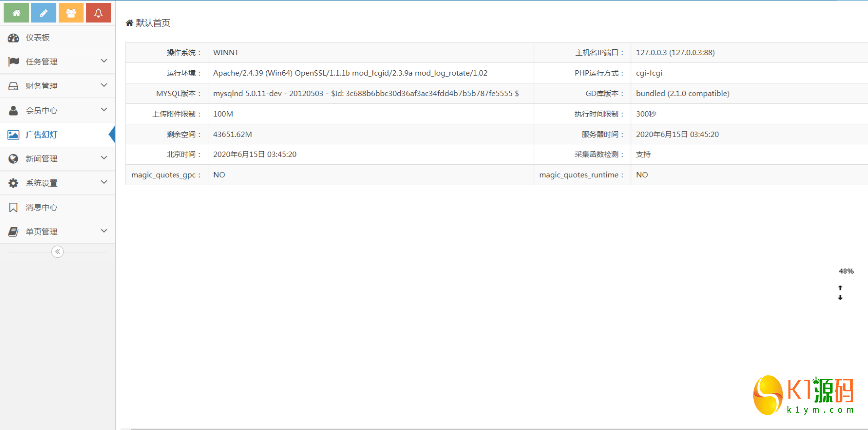868x430 pixels.
Task: Click the green home shortcut button
Action: [16, 13]
